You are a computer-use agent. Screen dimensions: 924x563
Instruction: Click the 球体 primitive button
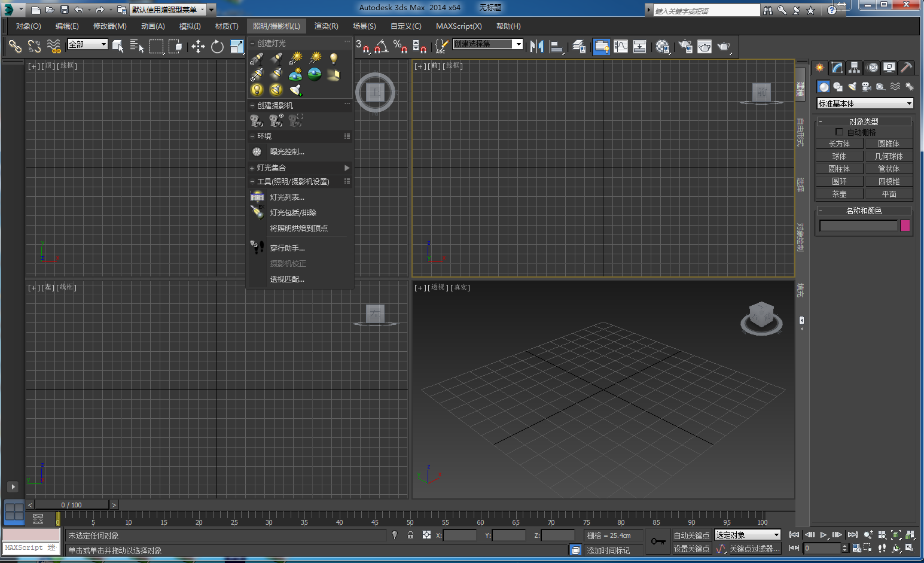coord(839,156)
